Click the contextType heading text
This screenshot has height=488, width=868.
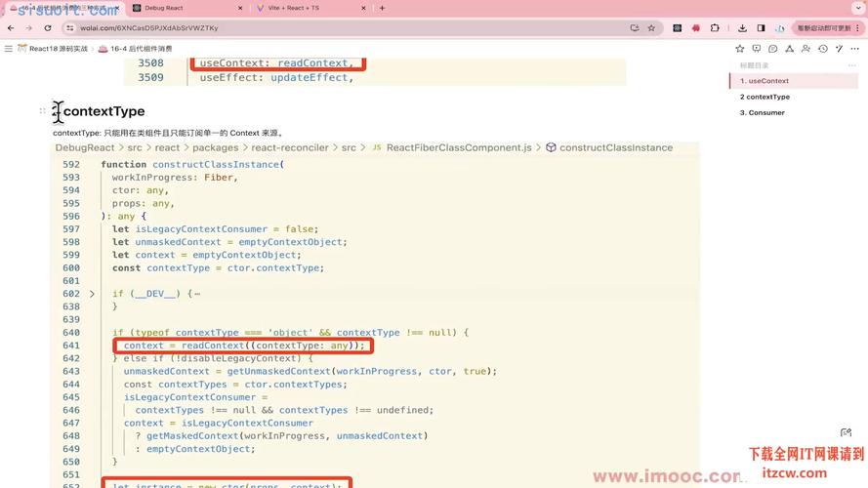click(x=103, y=111)
